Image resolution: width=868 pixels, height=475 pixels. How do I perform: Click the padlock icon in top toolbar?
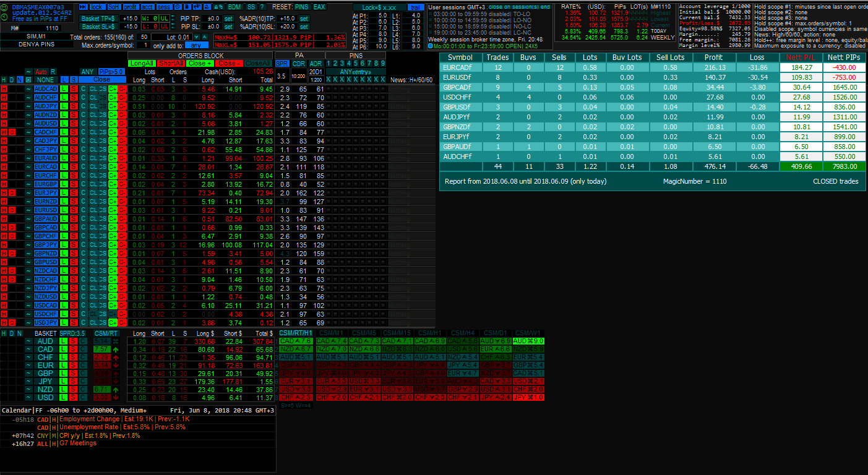click(x=208, y=7)
